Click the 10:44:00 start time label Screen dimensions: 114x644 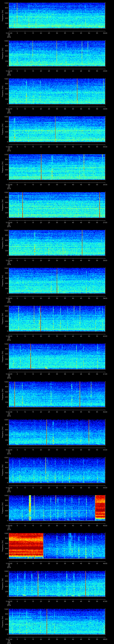pyautogui.click(x=9, y=525)
